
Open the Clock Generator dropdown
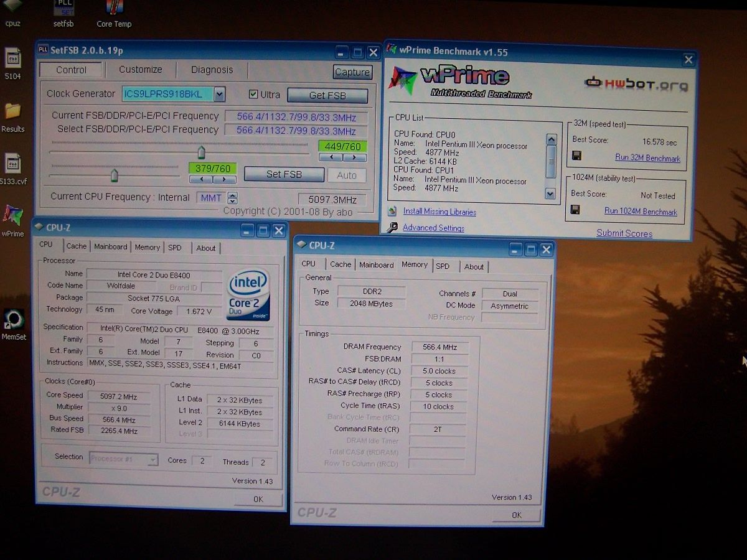219,94
